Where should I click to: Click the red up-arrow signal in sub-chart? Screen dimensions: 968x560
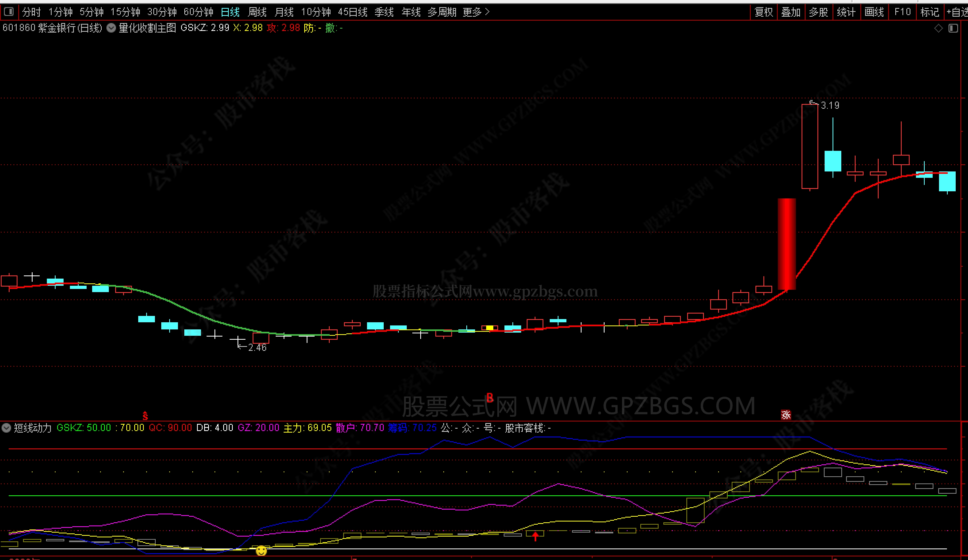(535, 536)
